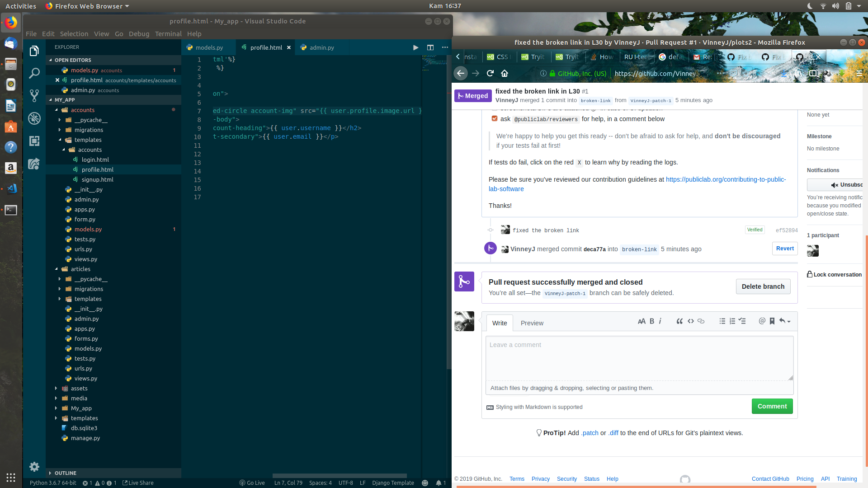868x488 pixels.
Task: Click the Delete branch button
Action: [763, 286]
